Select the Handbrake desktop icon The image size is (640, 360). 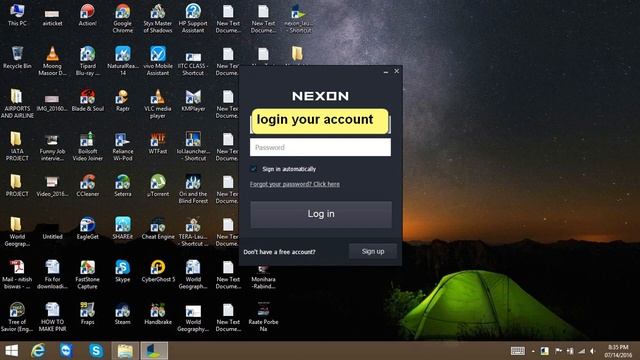158,313
